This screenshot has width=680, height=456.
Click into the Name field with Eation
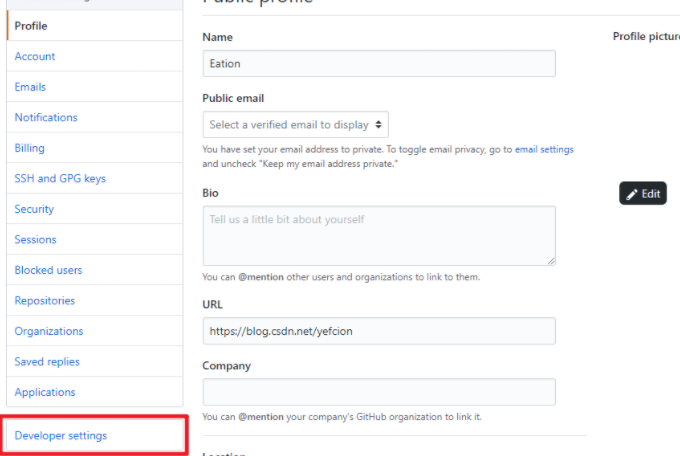(x=379, y=63)
